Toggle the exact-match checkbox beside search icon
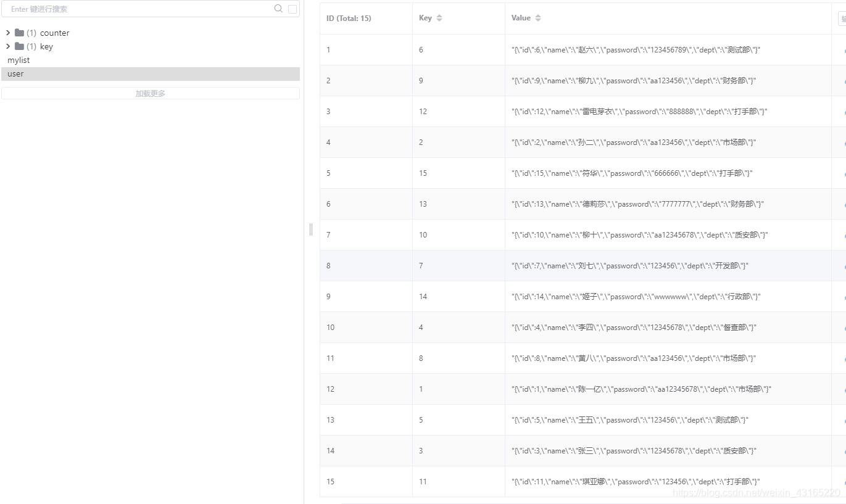Image resolution: width=846 pixels, height=504 pixels. [x=292, y=9]
